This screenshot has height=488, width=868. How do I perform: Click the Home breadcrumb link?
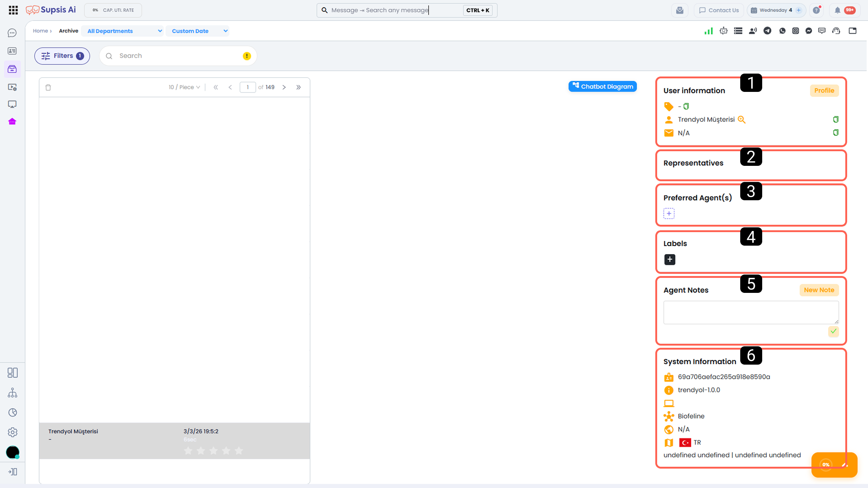tap(40, 31)
